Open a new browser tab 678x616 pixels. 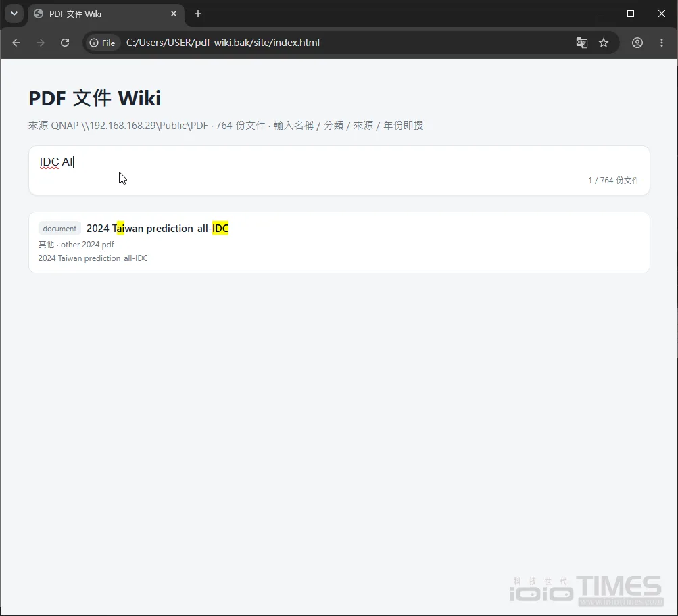tap(198, 14)
